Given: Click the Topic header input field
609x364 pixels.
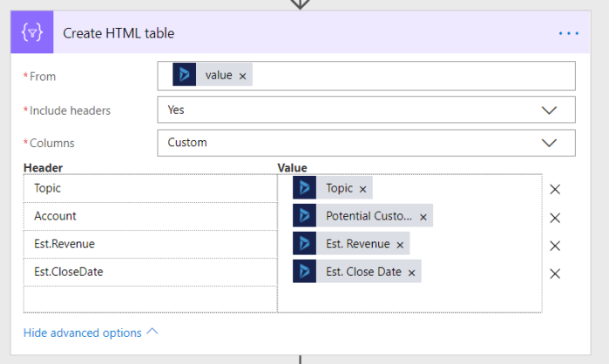Looking at the screenshot, I should pyautogui.click(x=150, y=188).
